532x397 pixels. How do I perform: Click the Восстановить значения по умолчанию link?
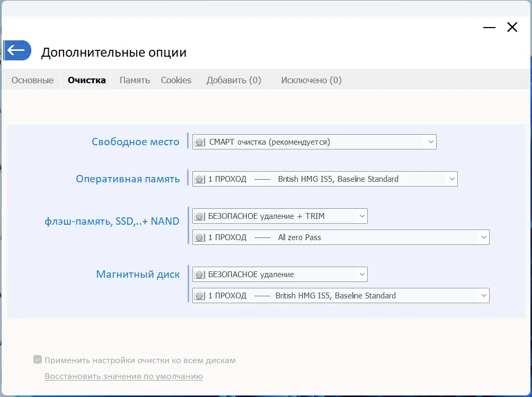click(x=123, y=376)
